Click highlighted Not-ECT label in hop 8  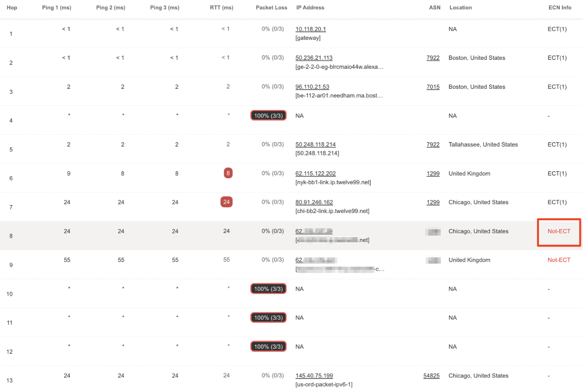tap(559, 231)
